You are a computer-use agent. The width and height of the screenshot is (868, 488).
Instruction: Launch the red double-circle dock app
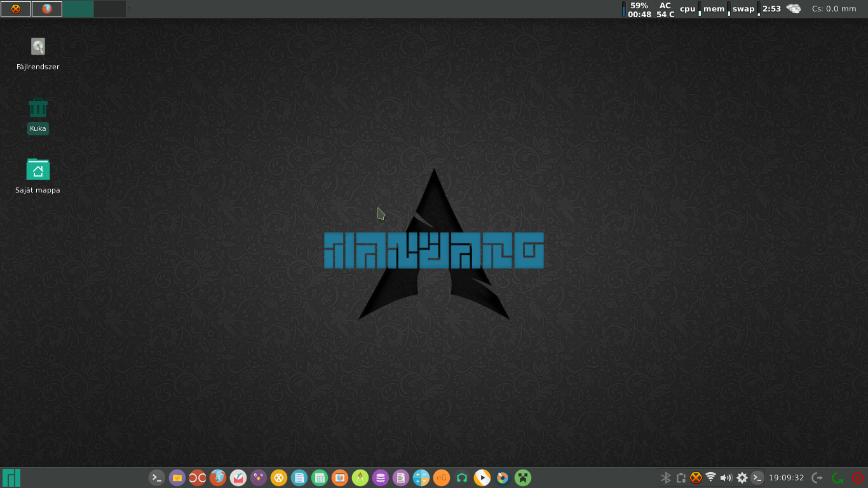(x=198, y=478)
